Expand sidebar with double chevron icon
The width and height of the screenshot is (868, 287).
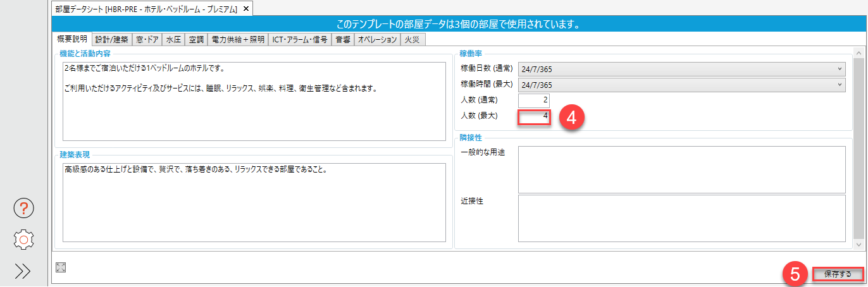pos(23,271)
